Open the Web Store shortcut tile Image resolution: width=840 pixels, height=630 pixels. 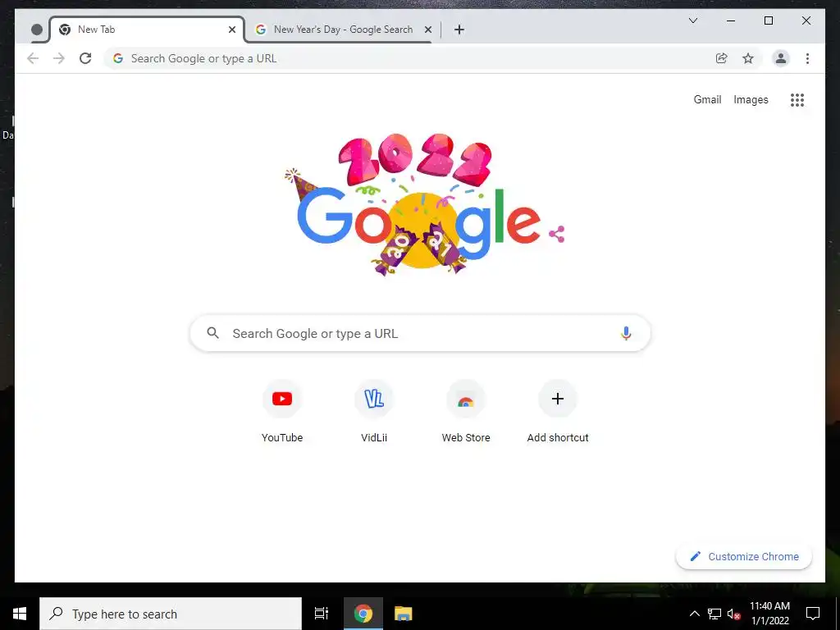(466, 412)
